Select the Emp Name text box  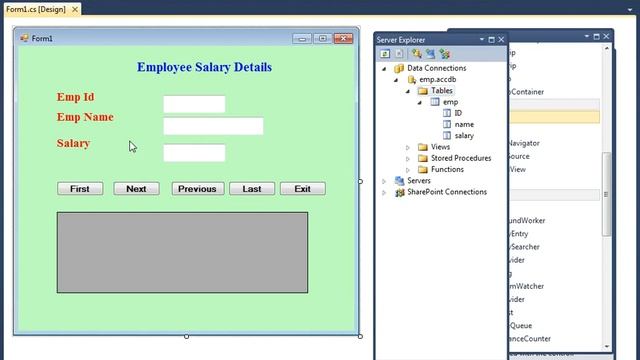coord(213,126)
